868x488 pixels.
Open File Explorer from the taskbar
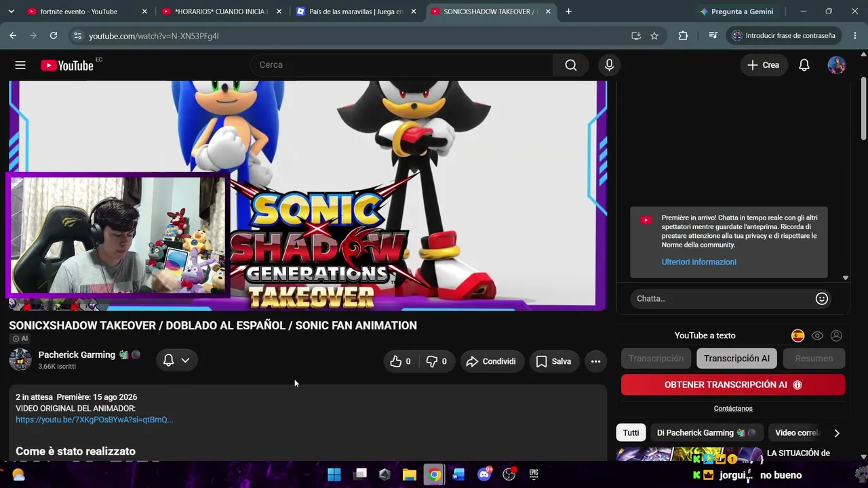point(409,474)
